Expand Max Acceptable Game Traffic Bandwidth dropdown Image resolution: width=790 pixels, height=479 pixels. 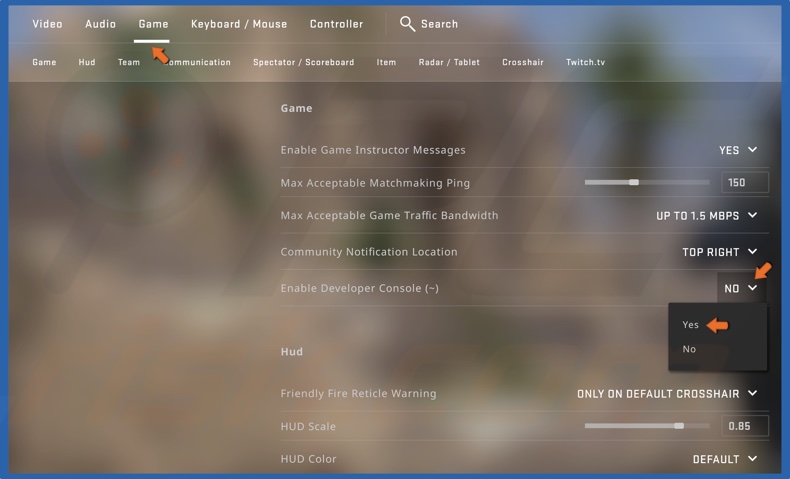click(x=706, y=216)
